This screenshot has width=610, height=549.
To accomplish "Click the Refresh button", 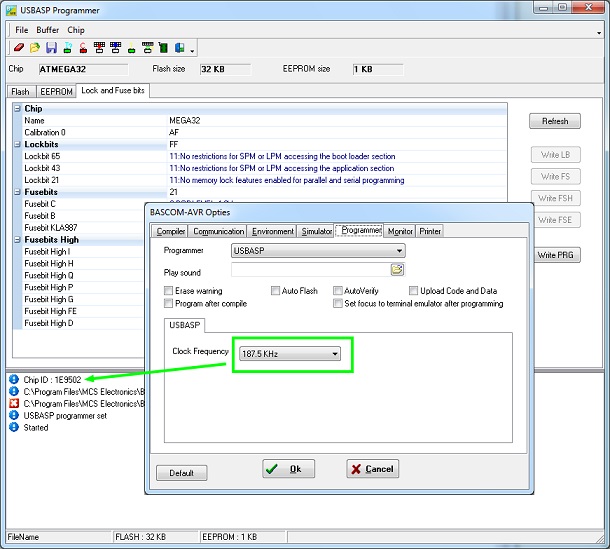I will coord(555,121).
